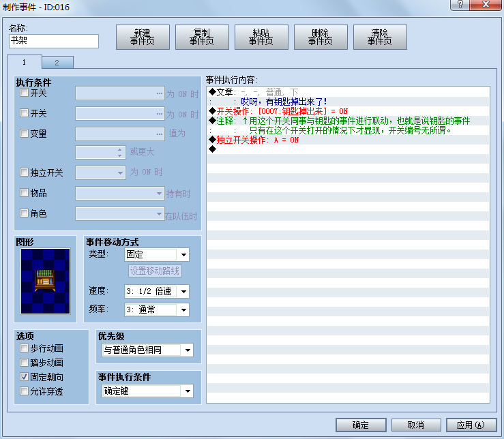Check the 步行动画 option
The height and width of the screenshot is (439, 504).
[x=24, y=348]
